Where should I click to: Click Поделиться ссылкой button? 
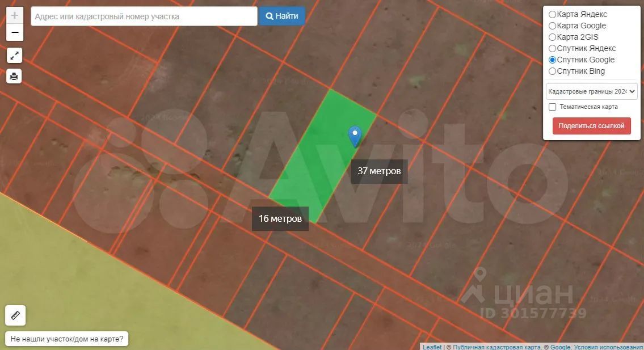click(591, 126)
